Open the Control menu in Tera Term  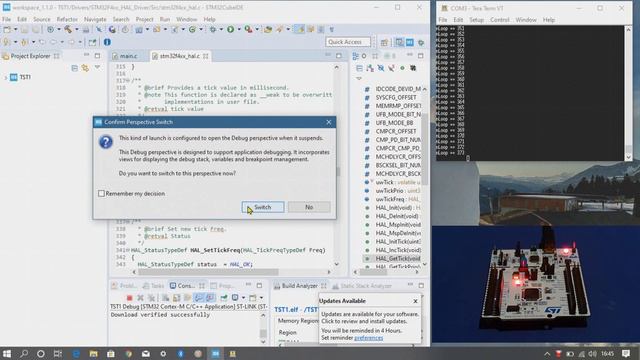500,20
